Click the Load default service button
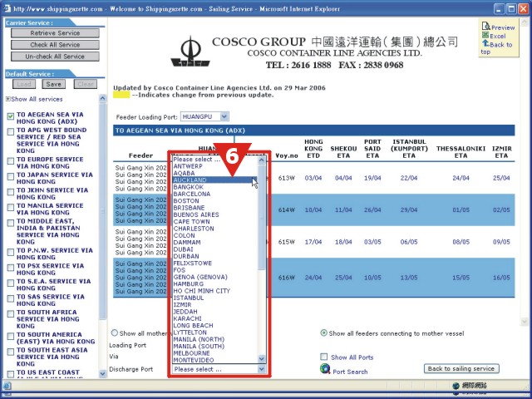This screenshot has height=399, width=532. coord(24,84)
